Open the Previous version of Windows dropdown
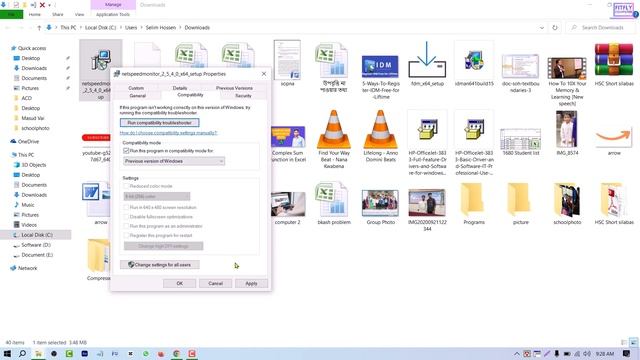 [x=174, y=161]
